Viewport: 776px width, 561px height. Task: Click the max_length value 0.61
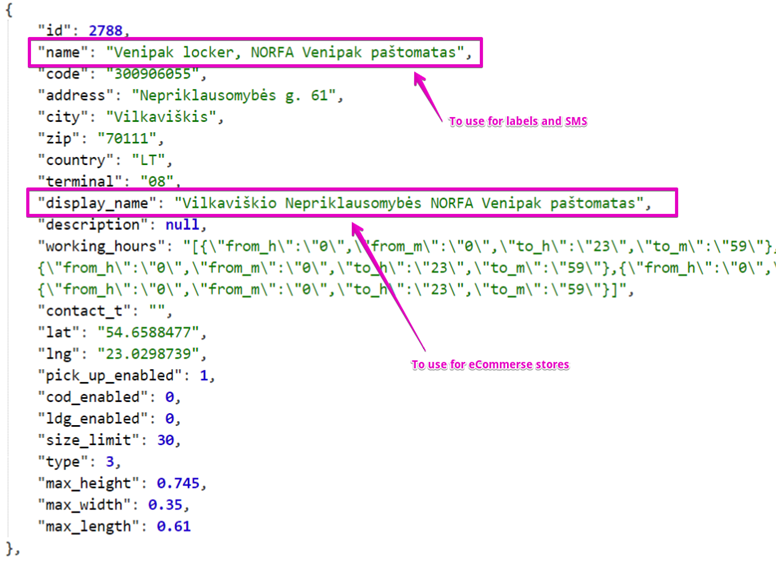pyautogui.click(x=174, y=526)
